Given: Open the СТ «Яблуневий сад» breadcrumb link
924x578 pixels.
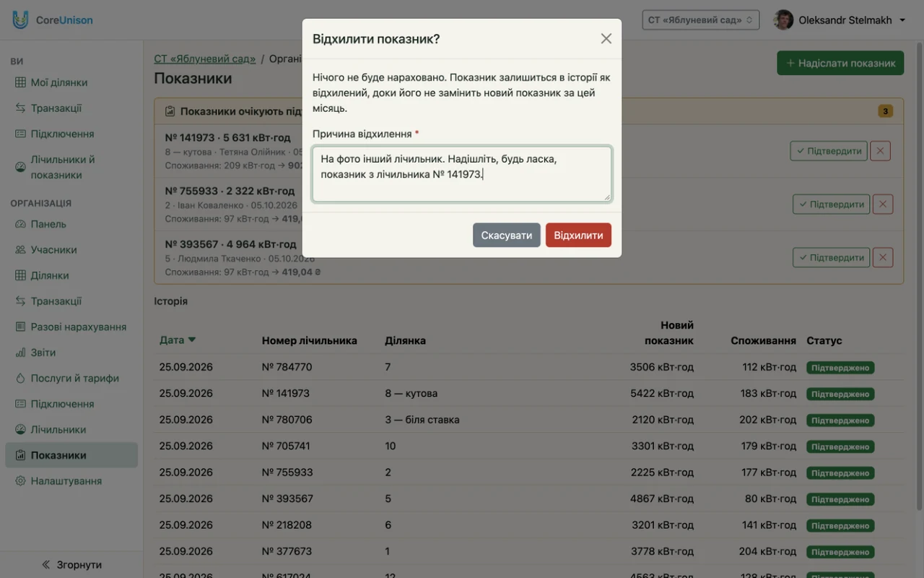Looking at the screenshot, I should click(205, 59).
